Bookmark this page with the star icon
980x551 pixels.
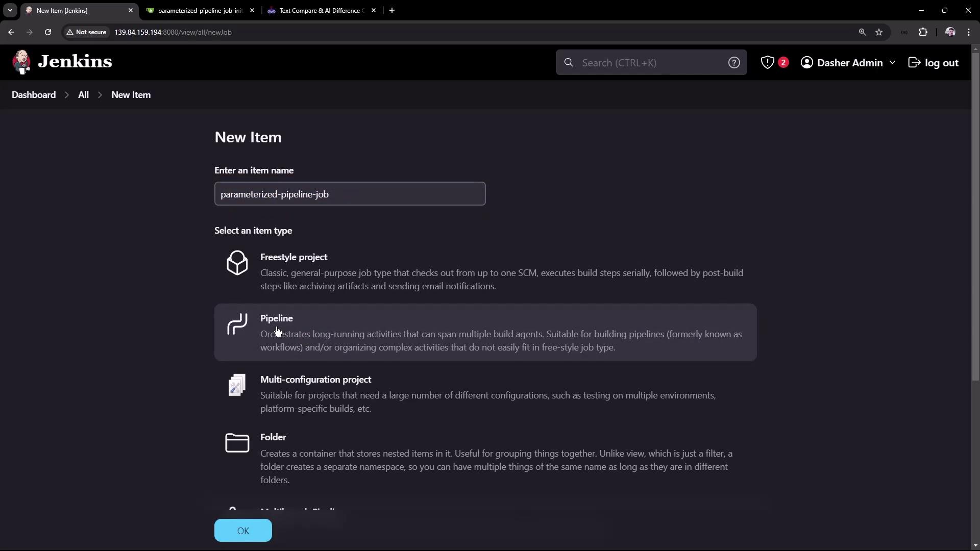pos(878,32)
